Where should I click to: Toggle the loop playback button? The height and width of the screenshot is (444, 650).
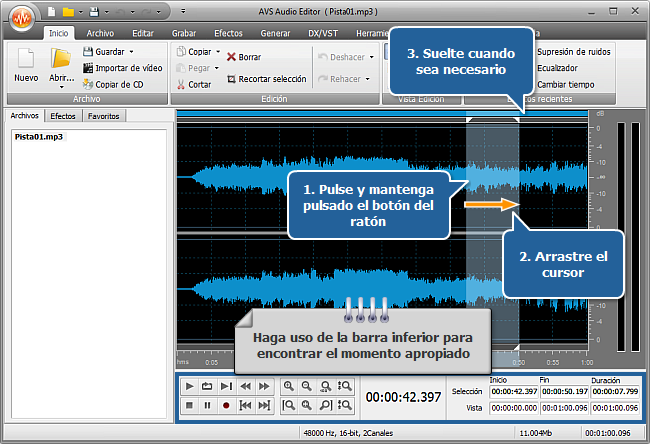(x=208, y=386)
